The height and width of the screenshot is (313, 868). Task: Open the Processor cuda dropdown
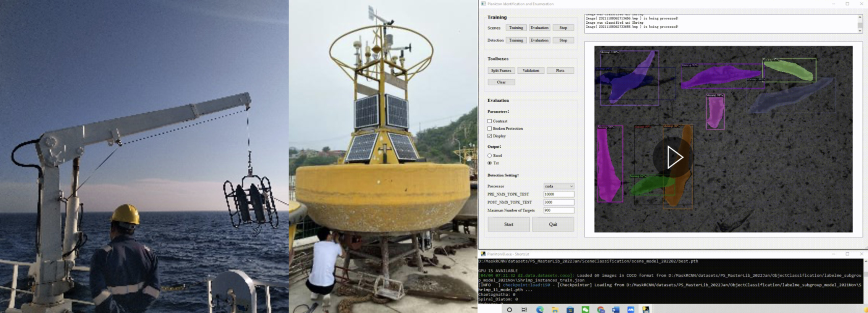[559, 186]
